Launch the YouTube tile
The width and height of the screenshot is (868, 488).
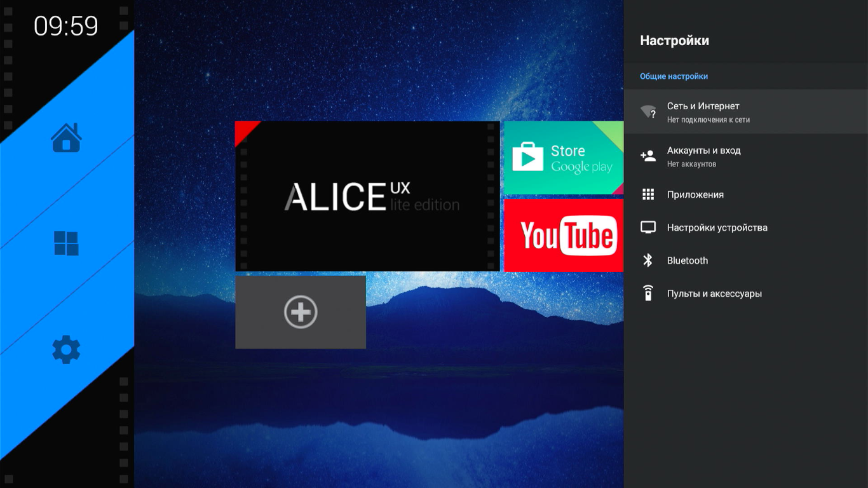[564, 236]
